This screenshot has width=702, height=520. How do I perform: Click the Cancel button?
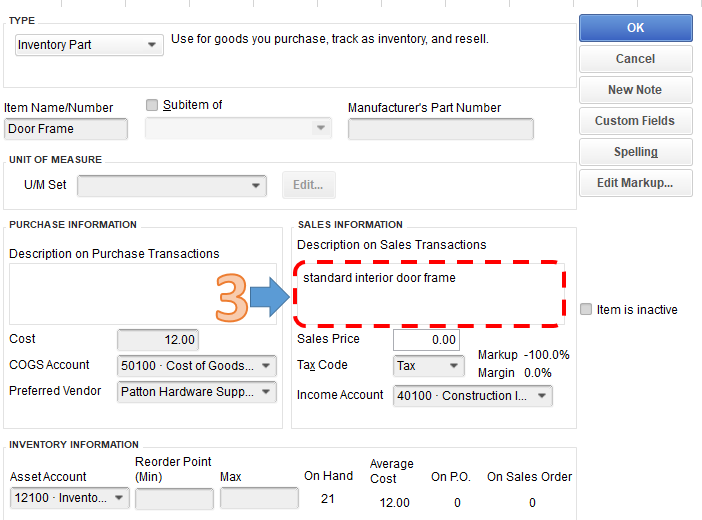pos(636,59)
